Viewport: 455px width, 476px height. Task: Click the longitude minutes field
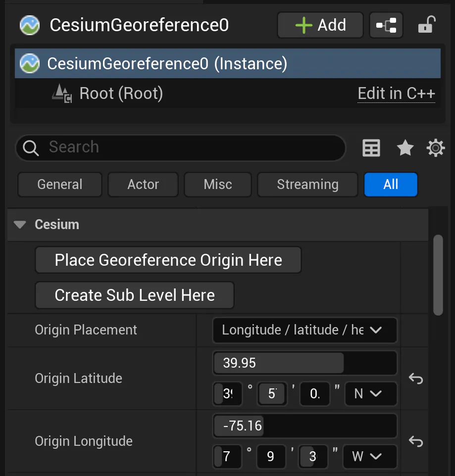pyautogui.click(x=271, y=456)
